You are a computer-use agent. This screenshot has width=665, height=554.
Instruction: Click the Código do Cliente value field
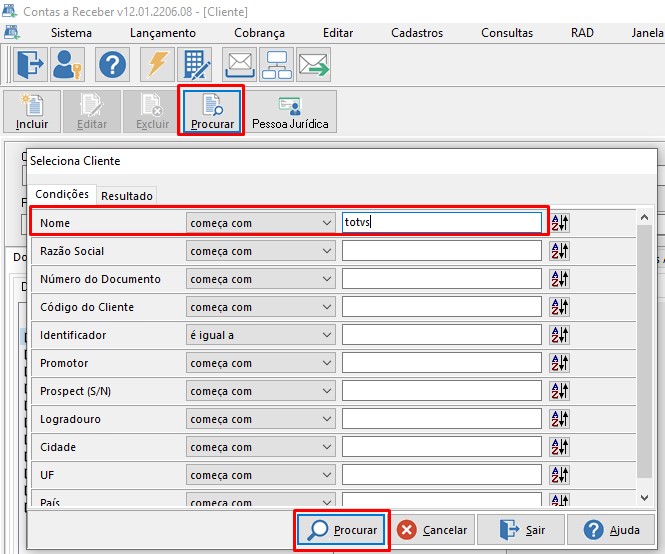point(441,307)
